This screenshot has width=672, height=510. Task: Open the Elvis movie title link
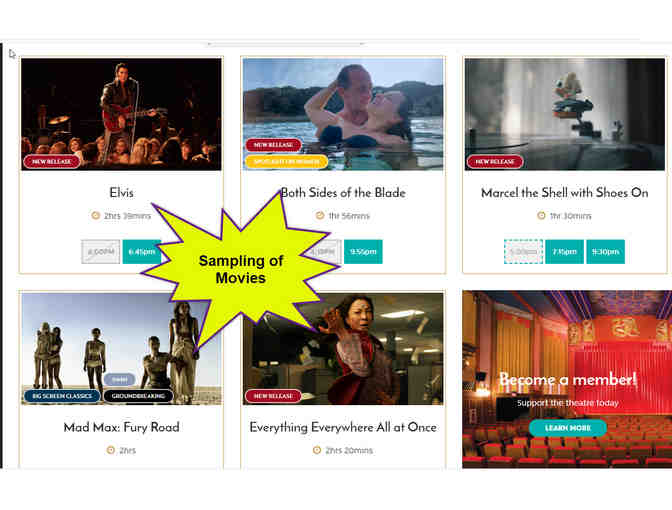point(121,193)
